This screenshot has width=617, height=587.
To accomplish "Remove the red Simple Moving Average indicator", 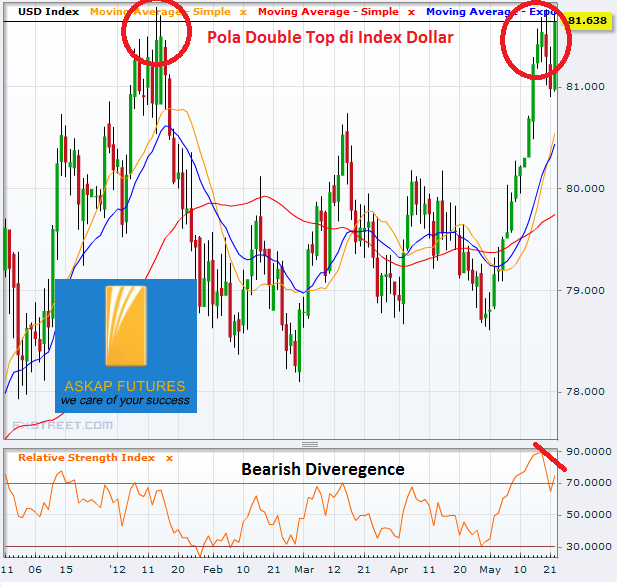I will click(x=411, y=12).
